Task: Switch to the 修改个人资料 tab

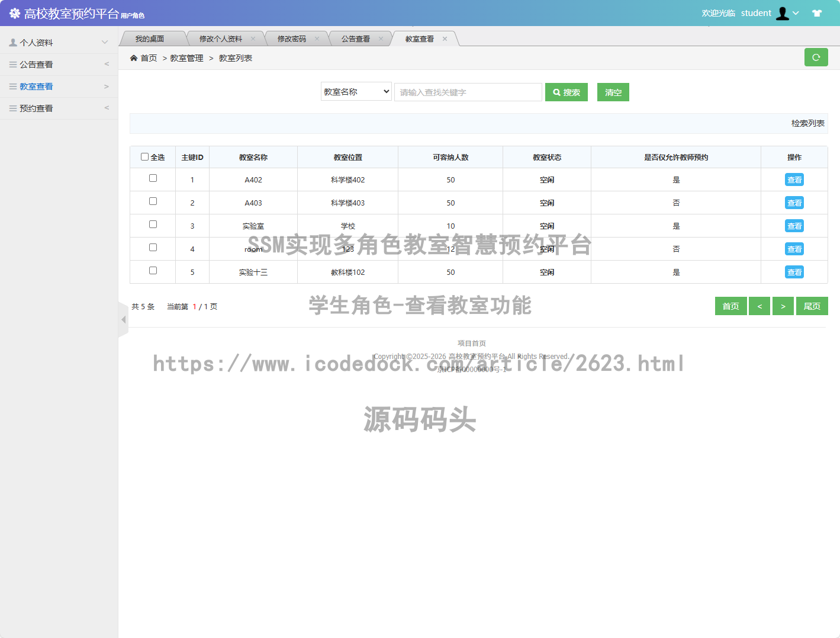Action: point(220,39)
